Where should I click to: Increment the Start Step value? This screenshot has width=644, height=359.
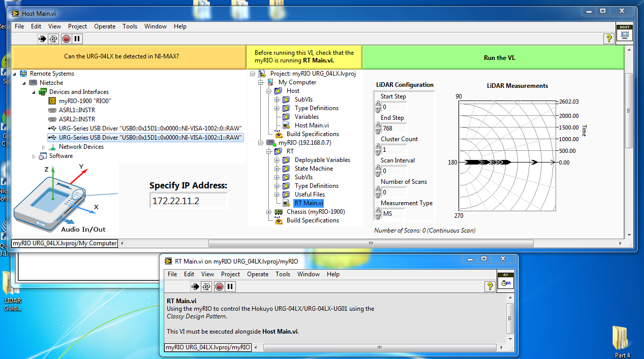[x=377, y=104]
